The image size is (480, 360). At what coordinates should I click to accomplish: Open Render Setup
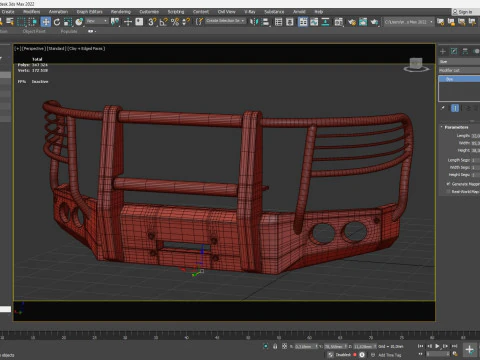[352, 22]
